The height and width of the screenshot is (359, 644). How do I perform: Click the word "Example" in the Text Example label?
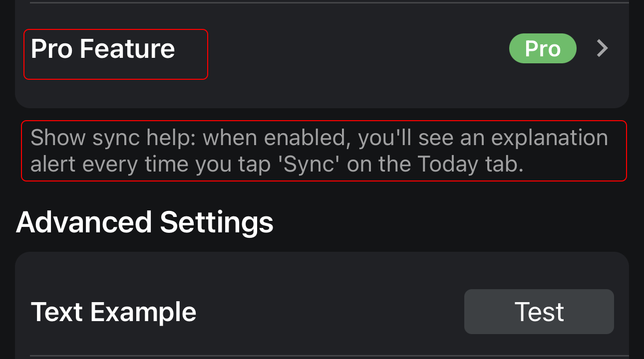[143, 312]
